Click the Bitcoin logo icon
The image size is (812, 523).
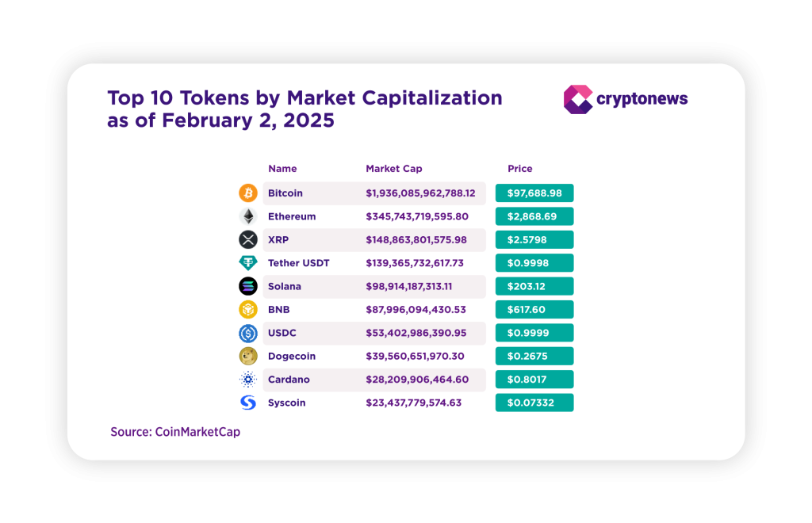click(x=248, y=193)
